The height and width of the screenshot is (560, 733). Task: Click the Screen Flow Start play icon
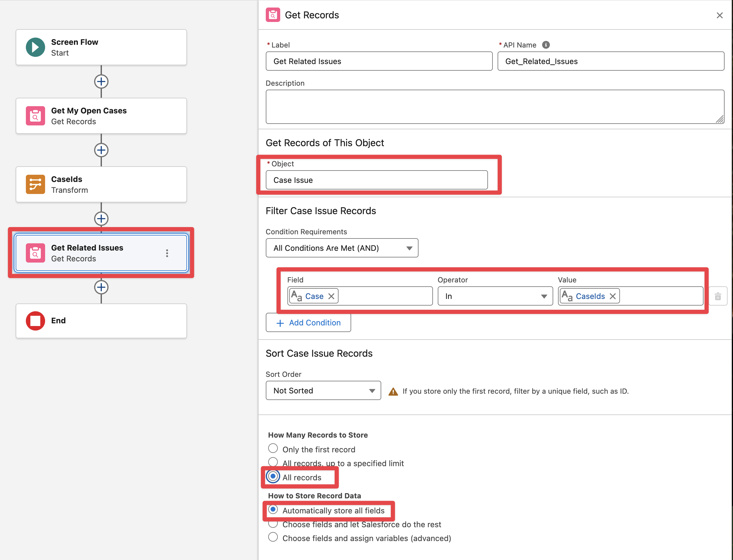tap(35, 47)
